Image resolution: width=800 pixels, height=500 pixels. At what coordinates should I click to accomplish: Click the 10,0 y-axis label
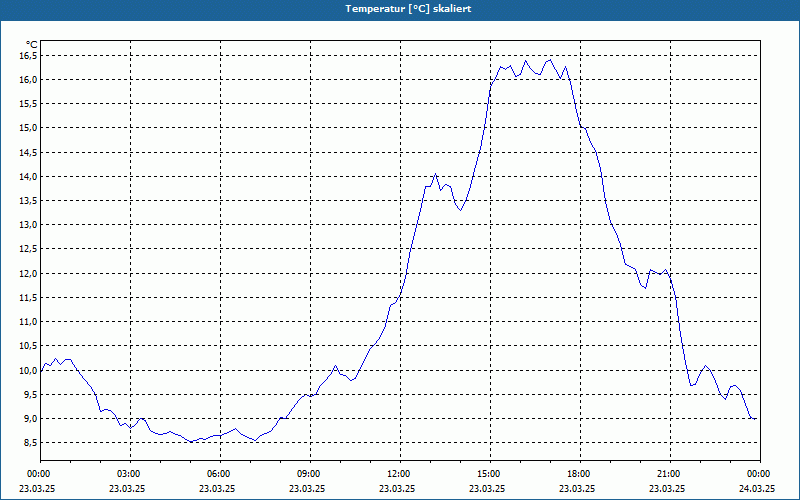pyautogui.click(x=29, y=370)
